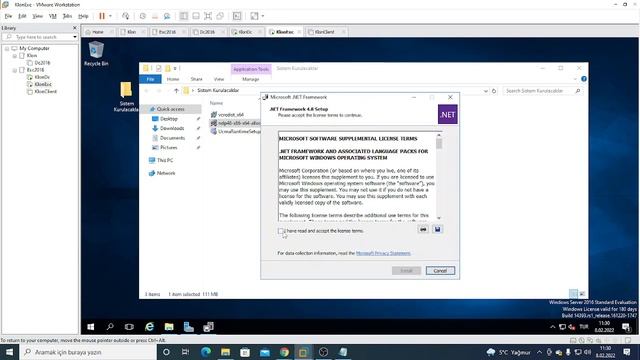
Task: Open the VMware Edit menu
Action: coord(22,16)
